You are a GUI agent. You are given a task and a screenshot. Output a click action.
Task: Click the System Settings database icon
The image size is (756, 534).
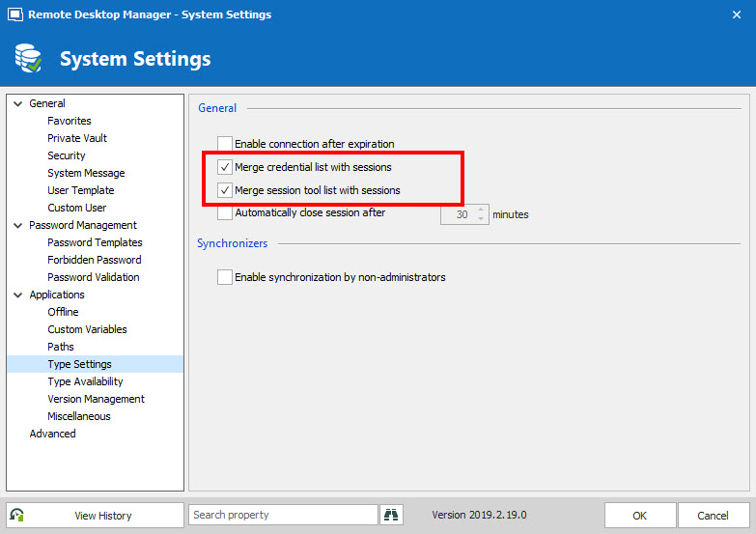[28, 59]
